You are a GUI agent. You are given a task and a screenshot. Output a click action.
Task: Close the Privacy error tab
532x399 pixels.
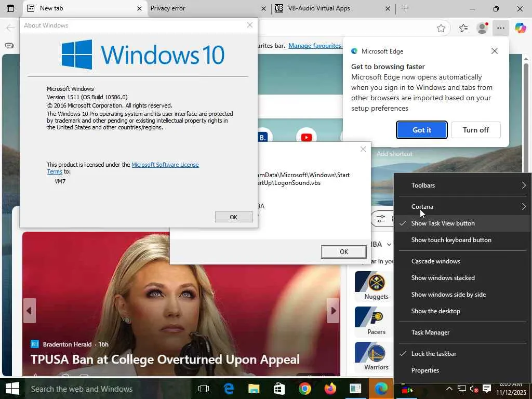point(263,9)
